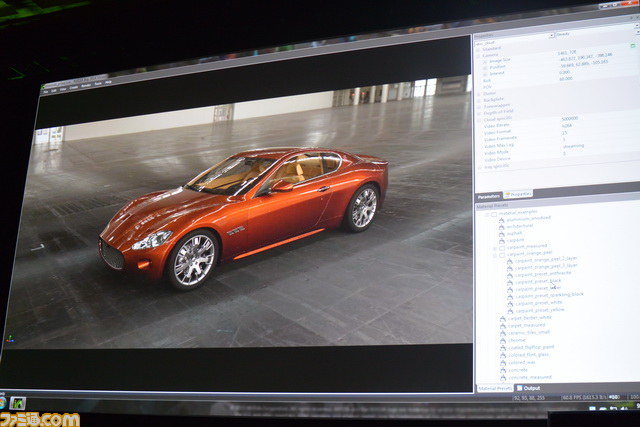Click the aluminum_anodized material icon
The height and width of the screenshot is (427, 640).
tap(502, 220)
